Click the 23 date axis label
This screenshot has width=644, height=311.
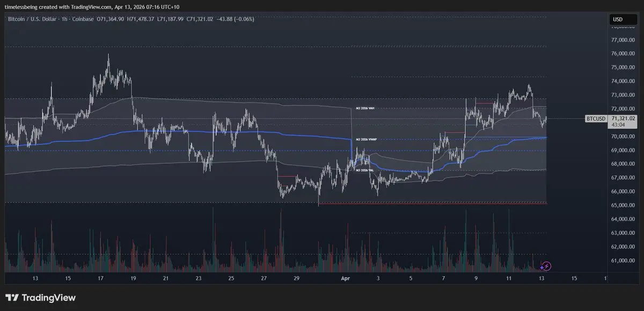pos(199,279)
